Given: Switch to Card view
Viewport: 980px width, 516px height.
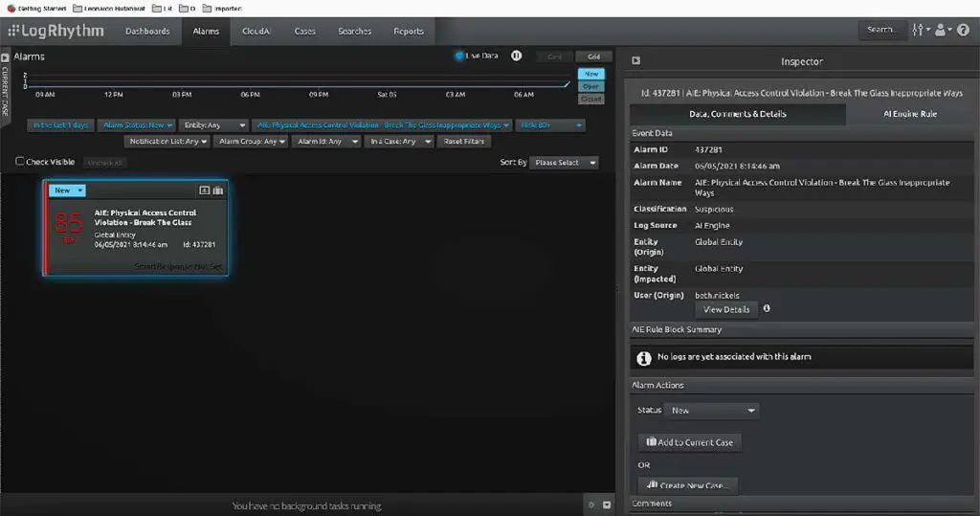Looking at the screenshot, I should 554,56.
